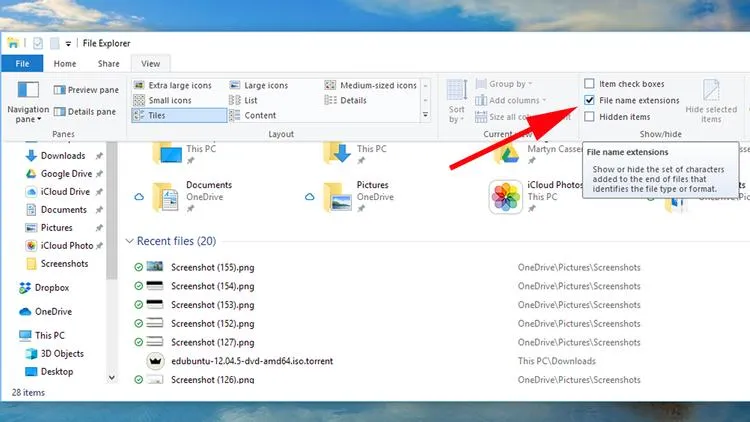
Task: Open iCloud Drive in navigation pane
Action: 65,192
